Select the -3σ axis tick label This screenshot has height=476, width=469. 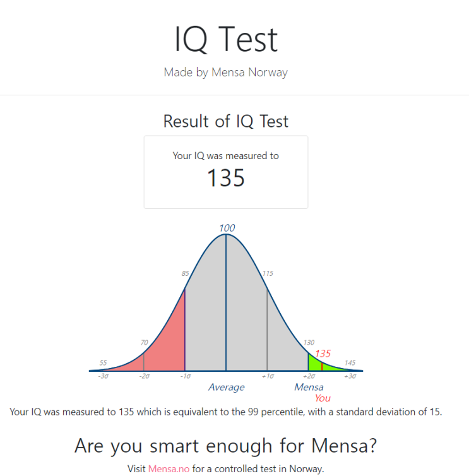point(104,376)
